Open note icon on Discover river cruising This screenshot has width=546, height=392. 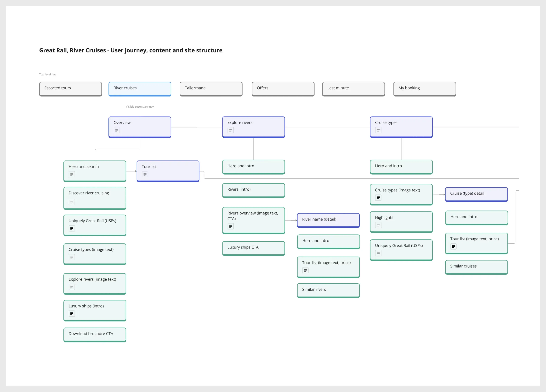point(72,202)
